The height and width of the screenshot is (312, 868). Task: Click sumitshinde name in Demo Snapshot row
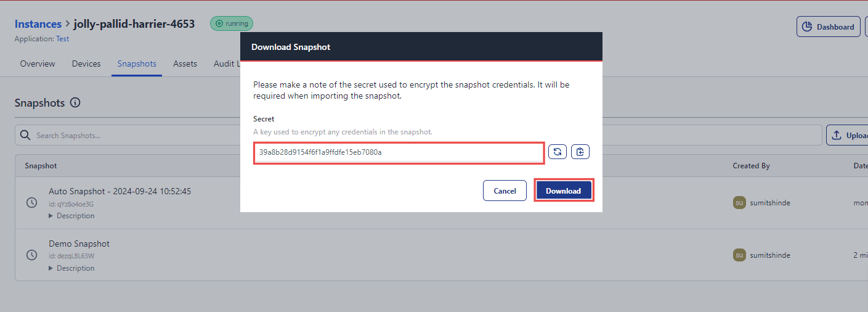click(770, 255)
